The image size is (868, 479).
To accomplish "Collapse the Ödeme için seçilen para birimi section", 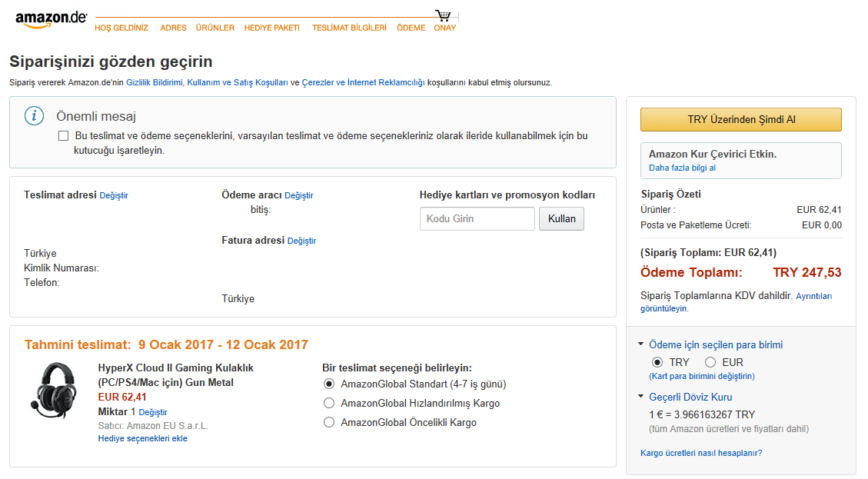I will [641, 344].
